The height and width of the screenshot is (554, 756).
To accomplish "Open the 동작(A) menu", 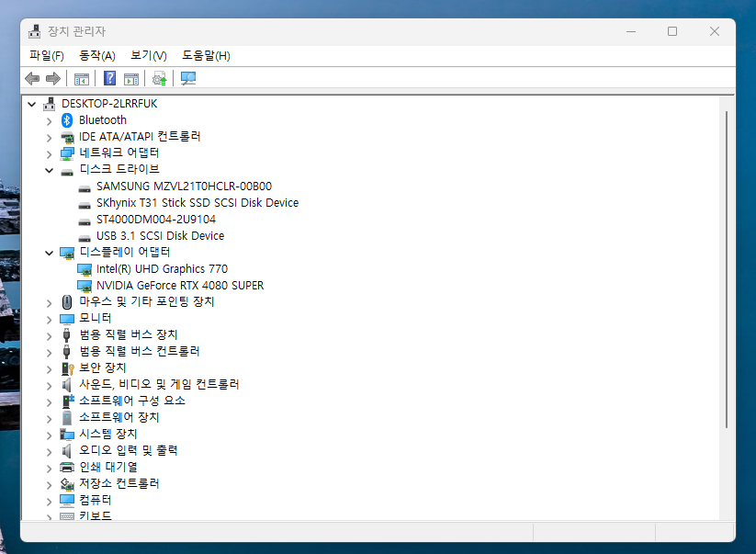I will [x=96, y=55].
